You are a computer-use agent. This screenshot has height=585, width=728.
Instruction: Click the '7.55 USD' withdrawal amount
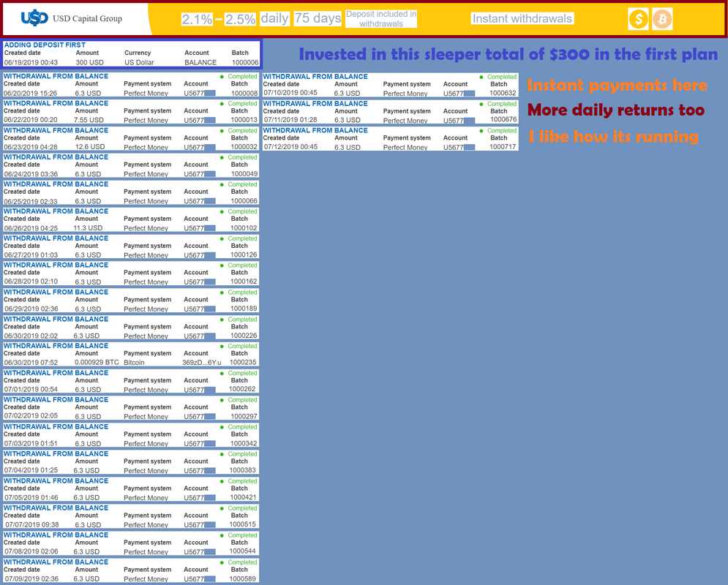pos(89,120)
